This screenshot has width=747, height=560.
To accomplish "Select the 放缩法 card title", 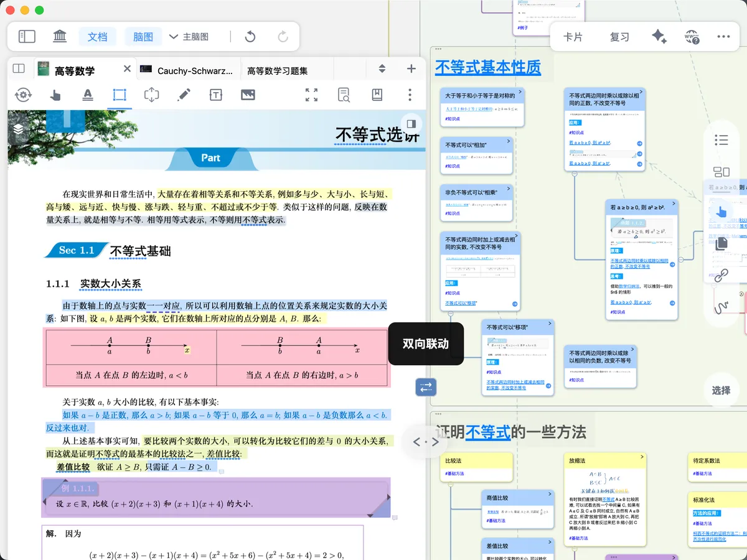I will point(578,461).
